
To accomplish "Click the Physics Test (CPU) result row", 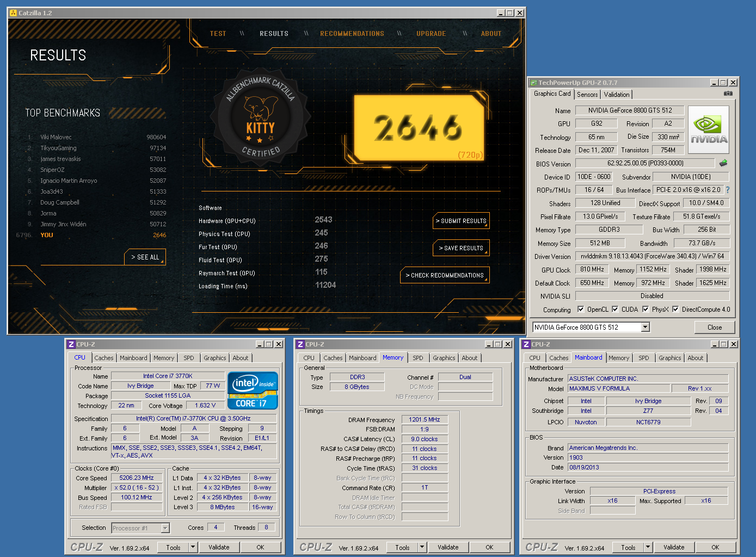I will (263, 233).
